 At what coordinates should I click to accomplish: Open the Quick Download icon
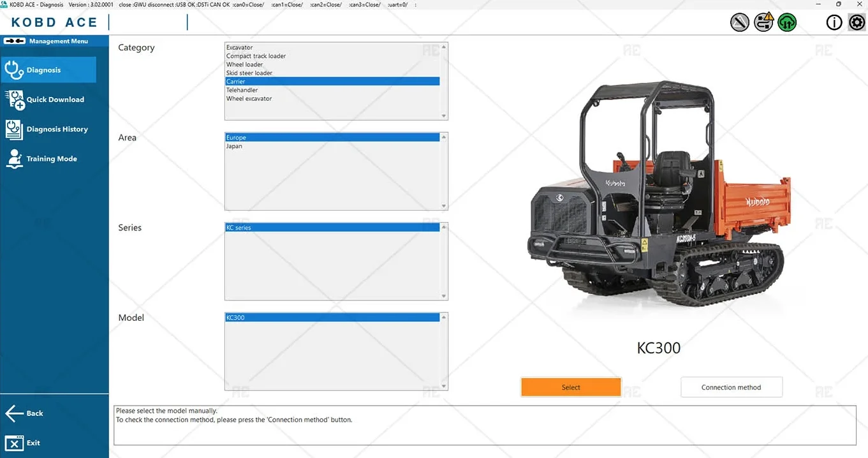click(15, 100)
